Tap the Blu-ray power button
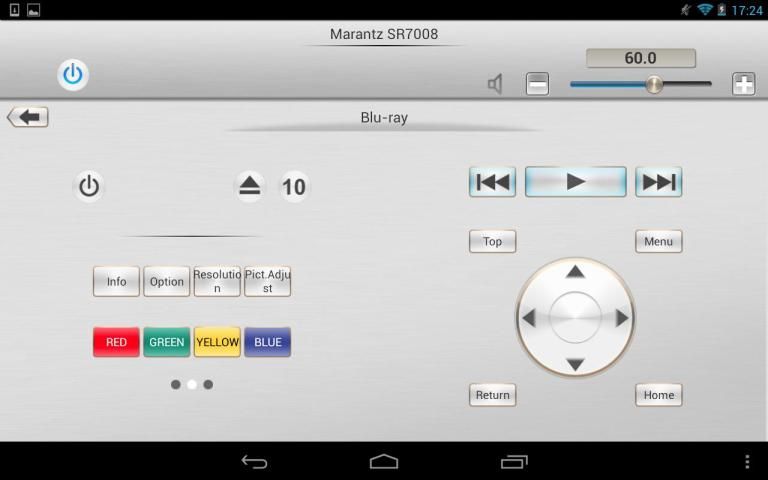The image size is (768, 480). pyautogui.click(x=89, y=187)
